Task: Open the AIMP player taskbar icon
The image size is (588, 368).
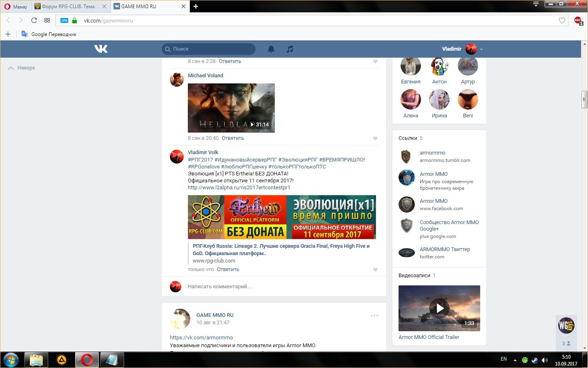Action: coord(62,360)
